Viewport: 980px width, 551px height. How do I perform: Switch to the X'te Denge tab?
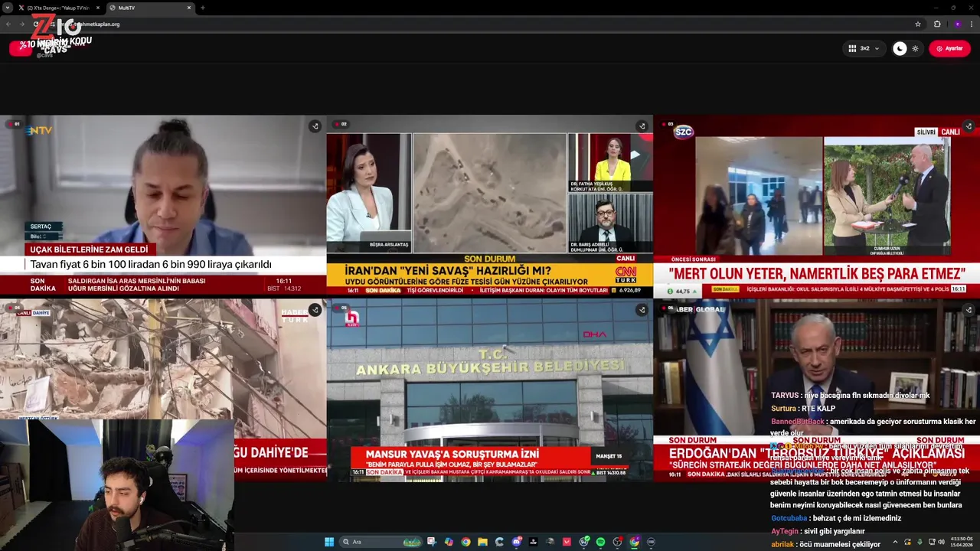pyautogui.click(x=57, y=8)
